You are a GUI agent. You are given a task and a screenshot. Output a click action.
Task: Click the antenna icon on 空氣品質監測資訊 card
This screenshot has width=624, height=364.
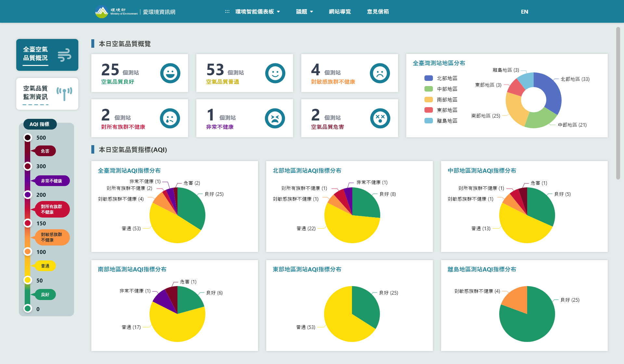tap(64, 94)
